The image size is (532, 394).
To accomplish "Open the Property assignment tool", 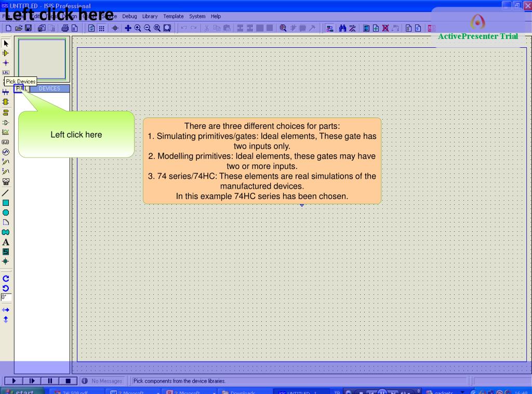I will click(353, 28).
